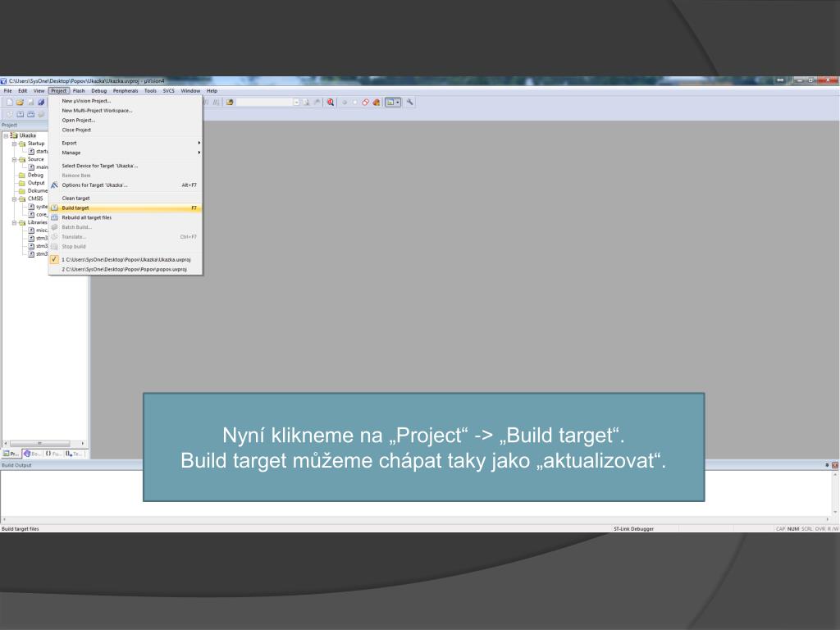840x630 pixels.
Task: Click the close icon of Build Output panel
Action: pos(834,465)
